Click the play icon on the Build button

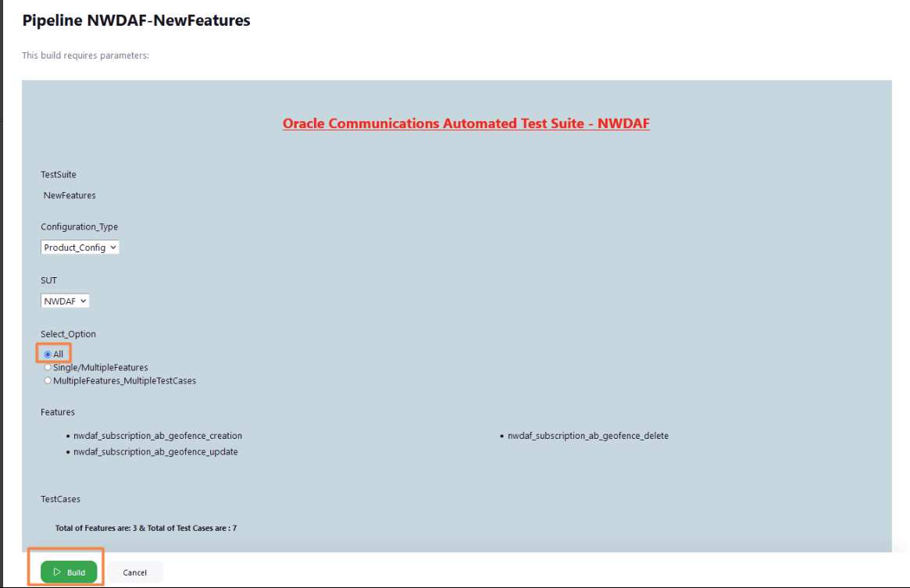point(58,572)
